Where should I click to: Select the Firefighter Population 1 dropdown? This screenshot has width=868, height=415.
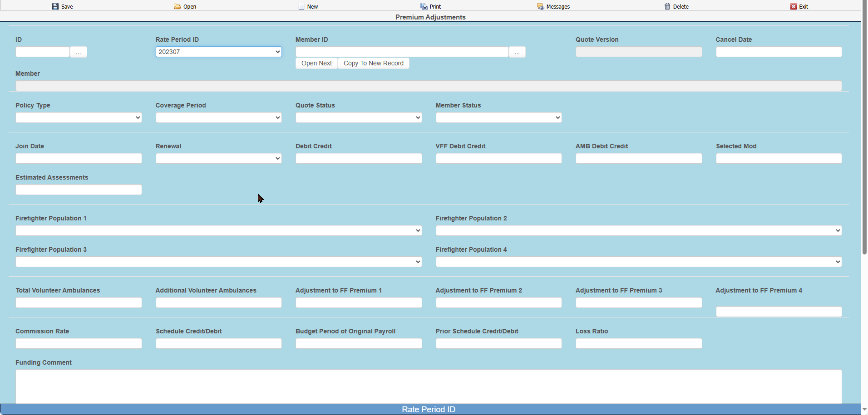(218, 230)
